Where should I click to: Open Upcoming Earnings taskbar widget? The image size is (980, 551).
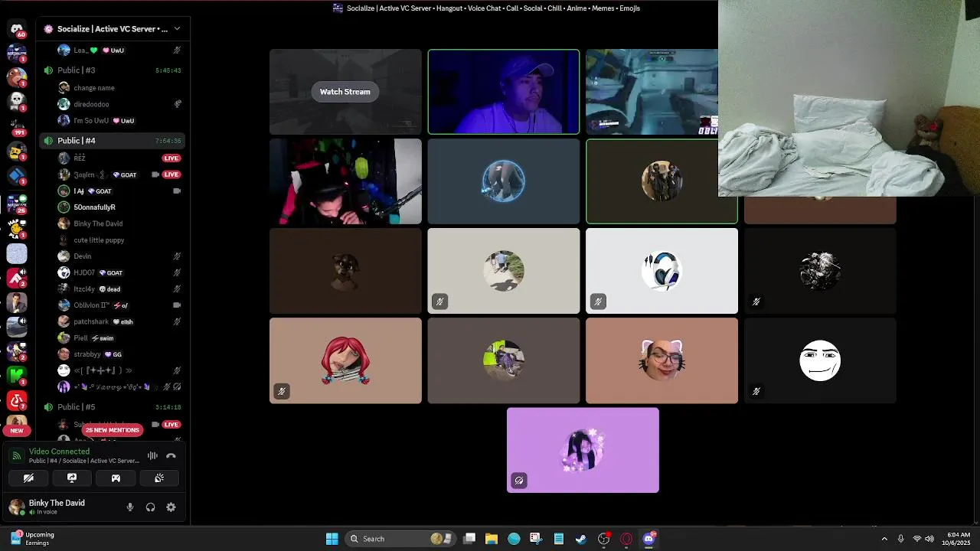[32, 539]
